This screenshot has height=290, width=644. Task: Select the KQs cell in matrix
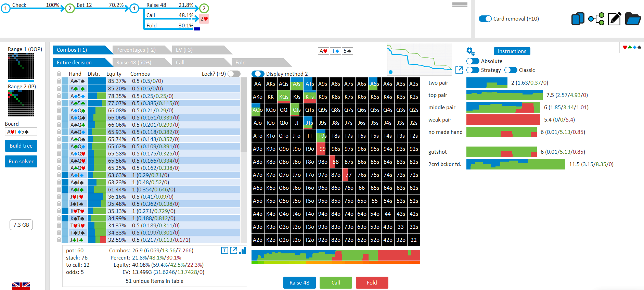point(284,97)
